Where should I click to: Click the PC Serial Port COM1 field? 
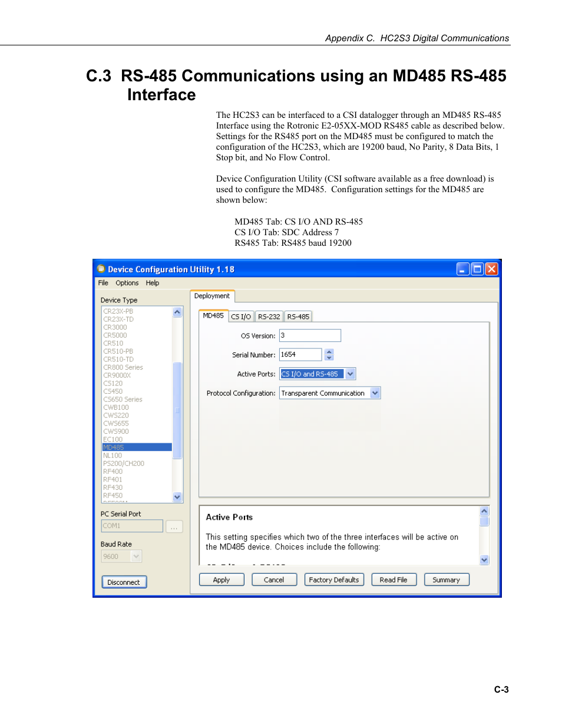pyautogui.click(x=132, y=526)
